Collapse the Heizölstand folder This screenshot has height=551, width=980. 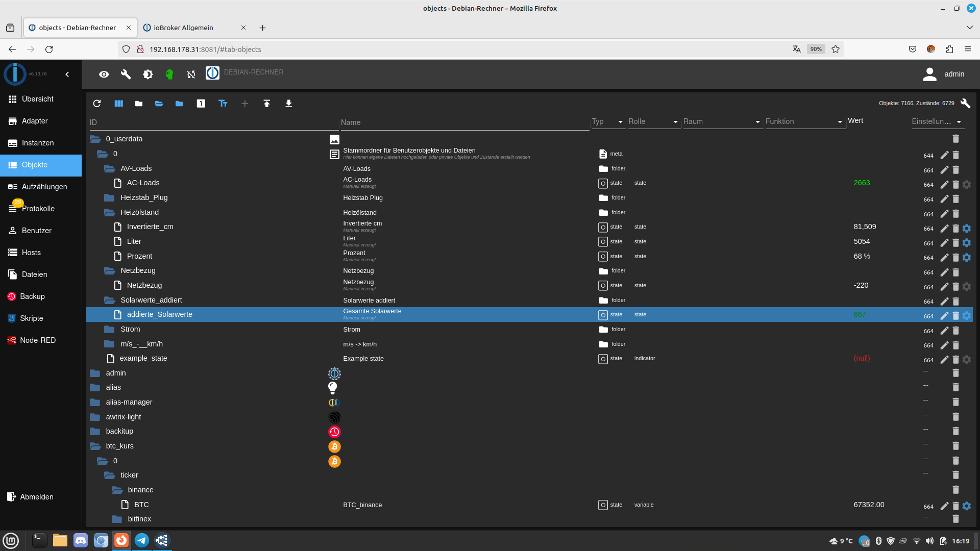[x=109, y=212]
